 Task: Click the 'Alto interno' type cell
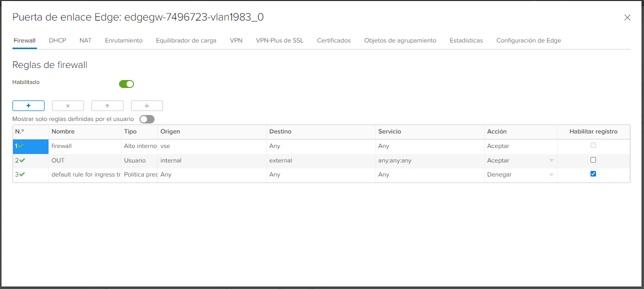click(139, 146)
